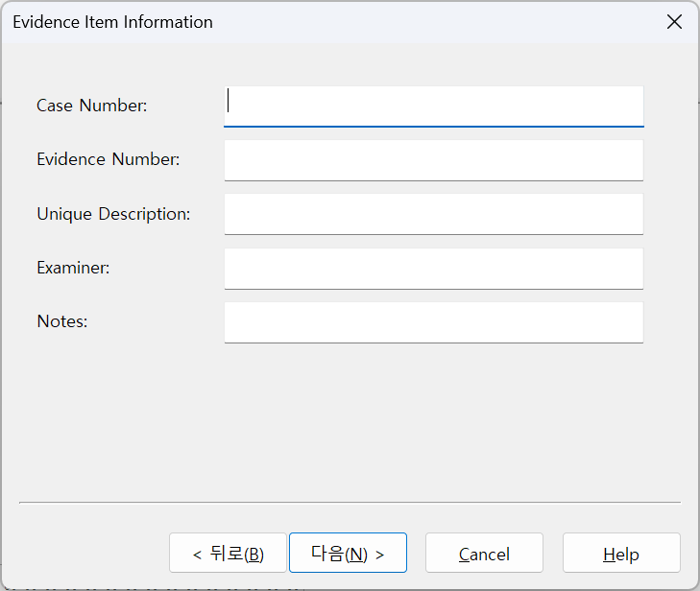Proceed using the 다음(N) button
This screenshot has width=700, height=591.
[348, 553]
